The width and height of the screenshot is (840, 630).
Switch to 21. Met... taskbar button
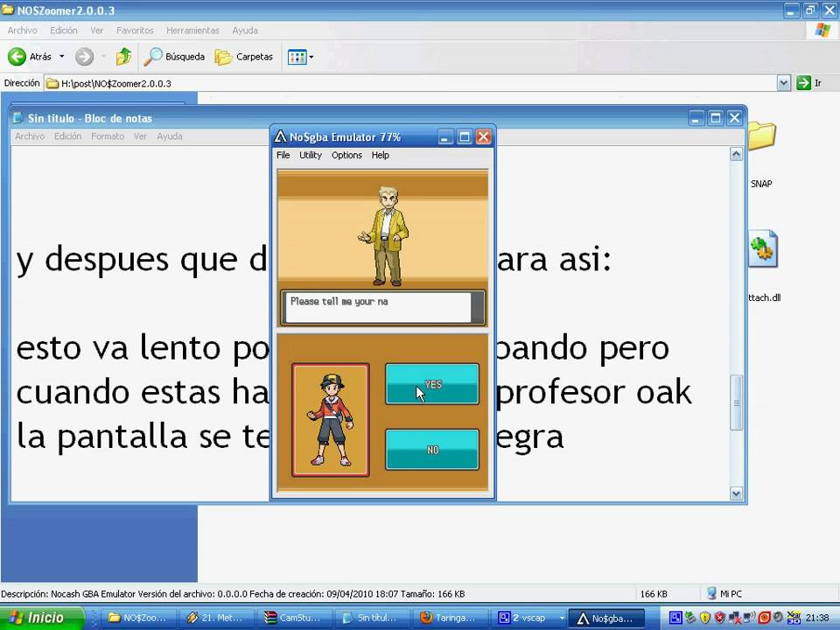point(216,618)
